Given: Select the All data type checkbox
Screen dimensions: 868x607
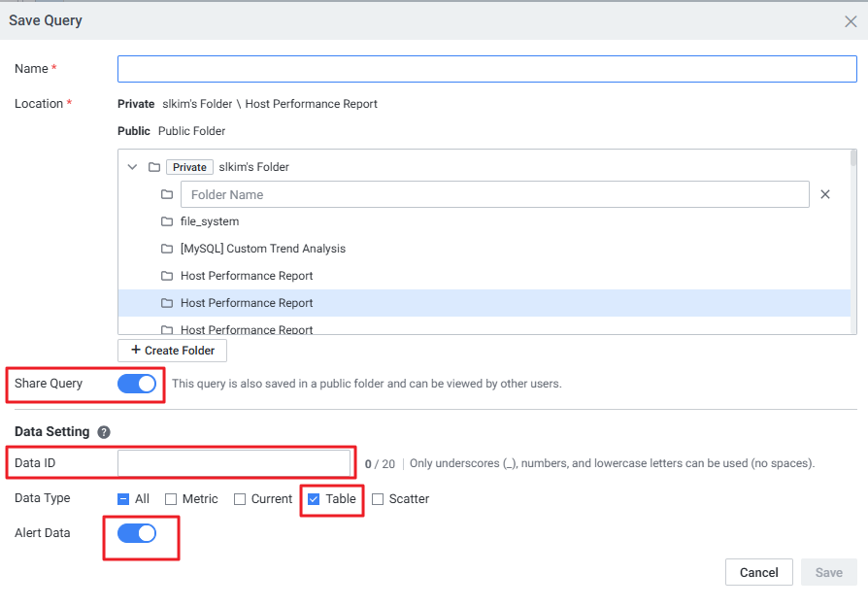Looking at the screenshot, I should point(124,499).
